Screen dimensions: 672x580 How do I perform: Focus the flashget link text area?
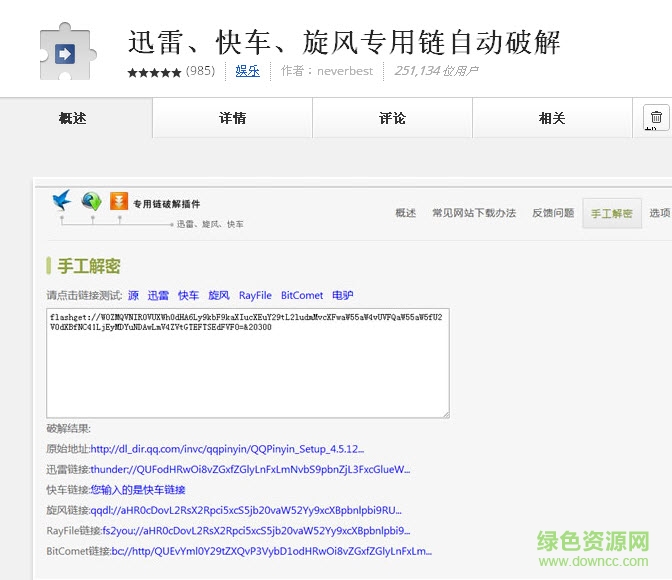pyautogui.click(x=248, y=362)
